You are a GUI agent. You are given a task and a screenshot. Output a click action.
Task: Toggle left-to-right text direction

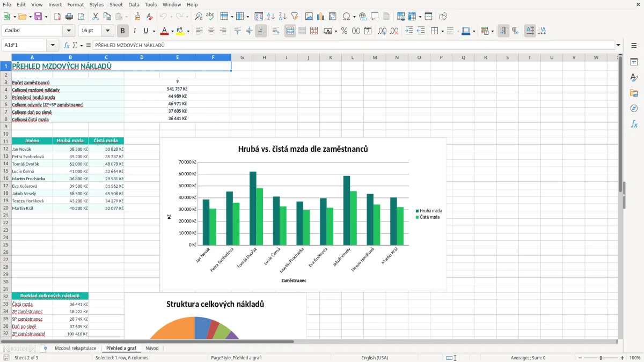pos(503,31)
